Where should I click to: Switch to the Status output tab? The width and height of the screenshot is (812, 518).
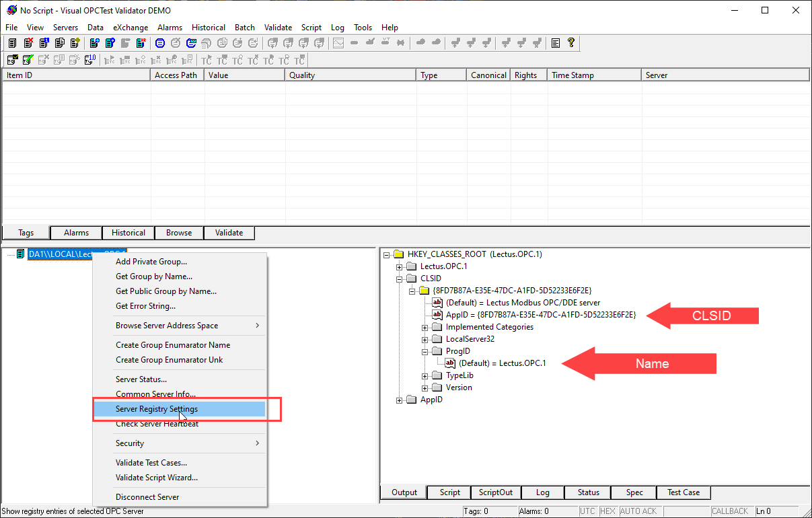tap(588, 492)
